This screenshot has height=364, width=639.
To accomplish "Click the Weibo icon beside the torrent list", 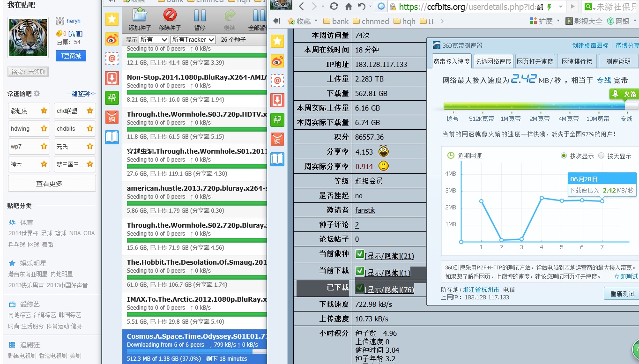I will pos(112,38).
